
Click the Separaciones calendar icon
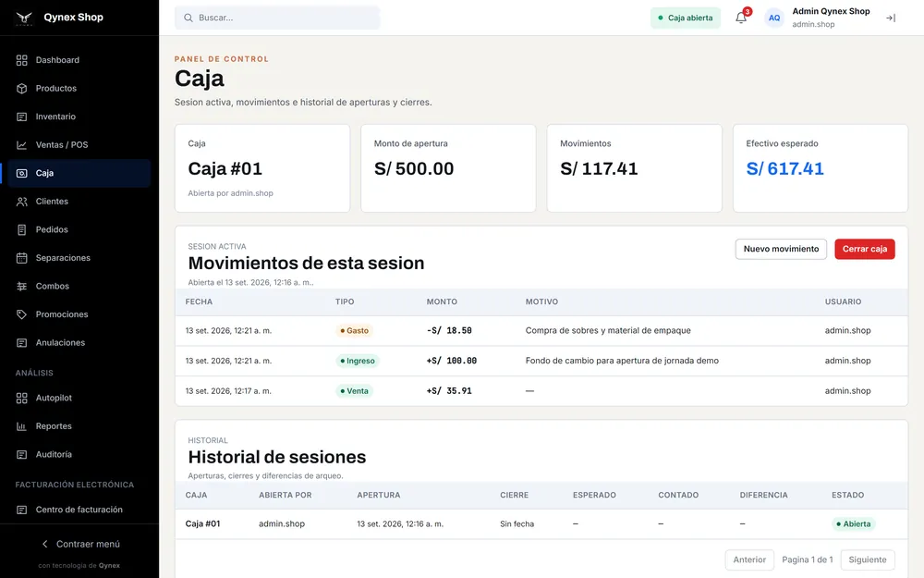22,258
